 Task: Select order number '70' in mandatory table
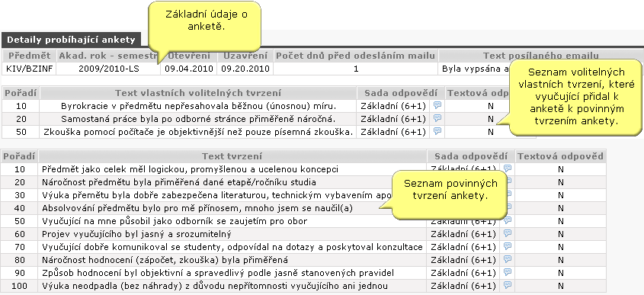(x=19, y=247)
